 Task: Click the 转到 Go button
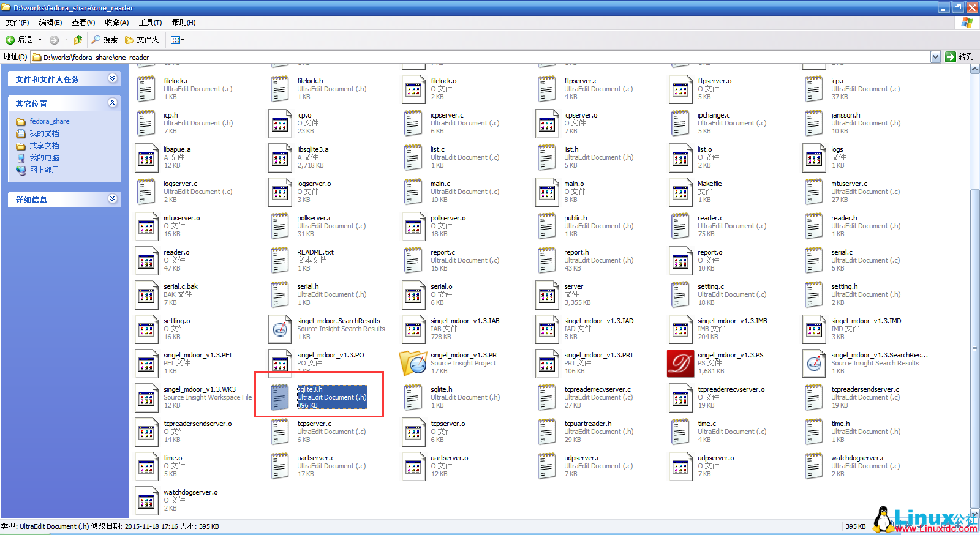click(959, 57)
